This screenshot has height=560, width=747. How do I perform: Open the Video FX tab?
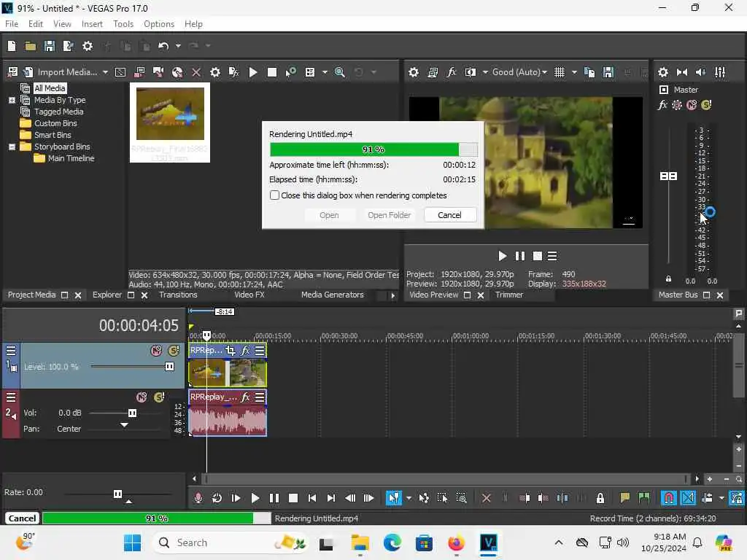point(249,295)
